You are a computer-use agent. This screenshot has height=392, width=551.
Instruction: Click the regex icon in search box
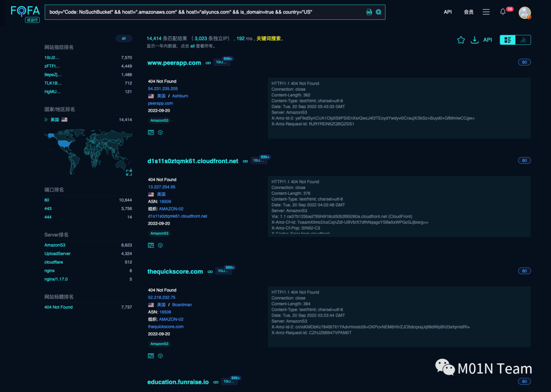click(369, 12)
